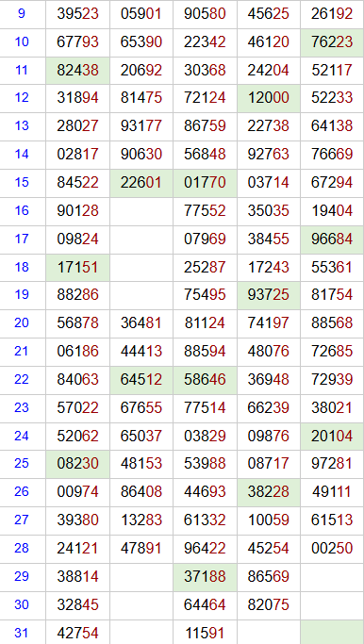Select cell 66239
The width and height of the screenshot is (364, 644).
(268, 408)
